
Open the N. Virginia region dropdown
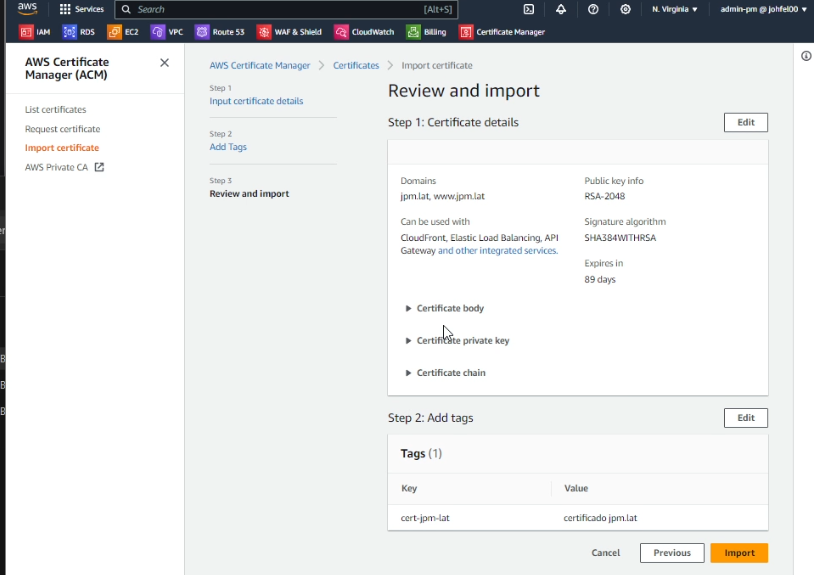click(674, 9)
